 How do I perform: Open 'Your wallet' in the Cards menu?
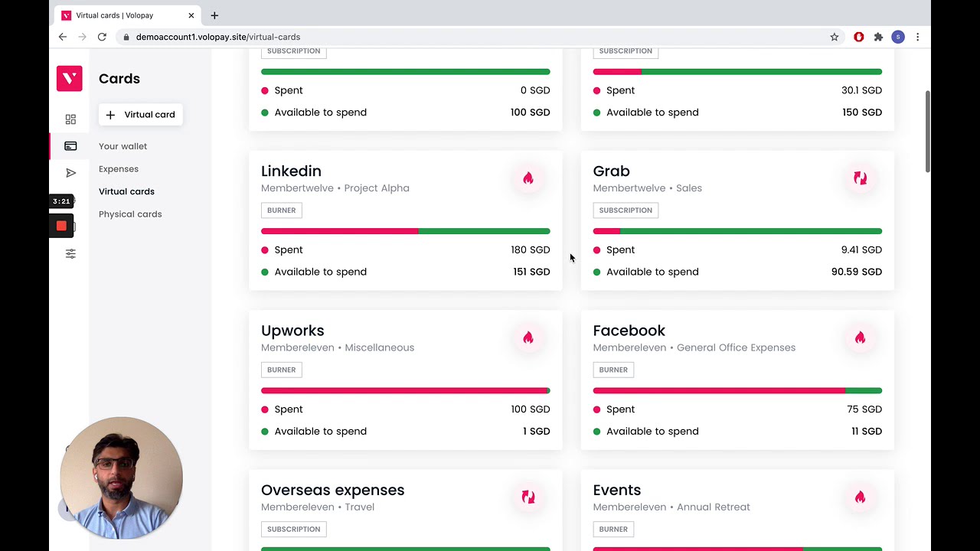click(122, 146)
